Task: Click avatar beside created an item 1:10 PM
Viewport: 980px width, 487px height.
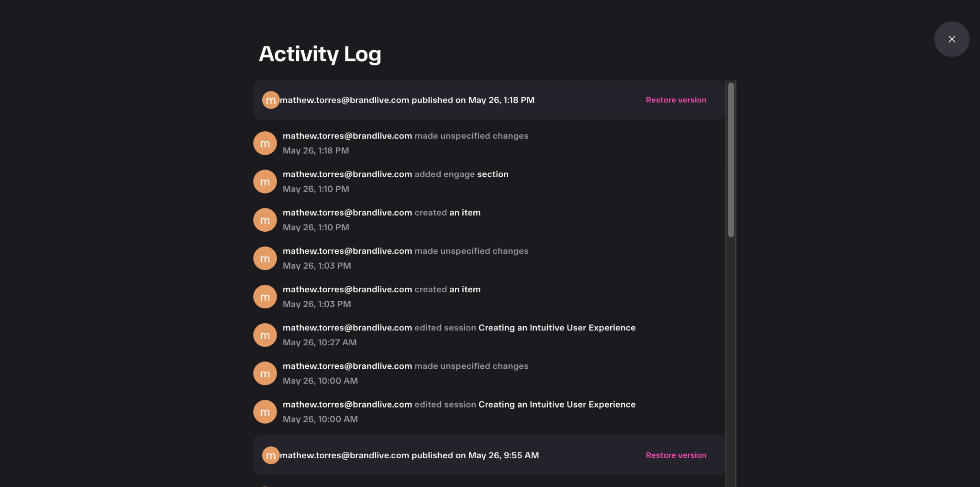Action: pos(265,220)
